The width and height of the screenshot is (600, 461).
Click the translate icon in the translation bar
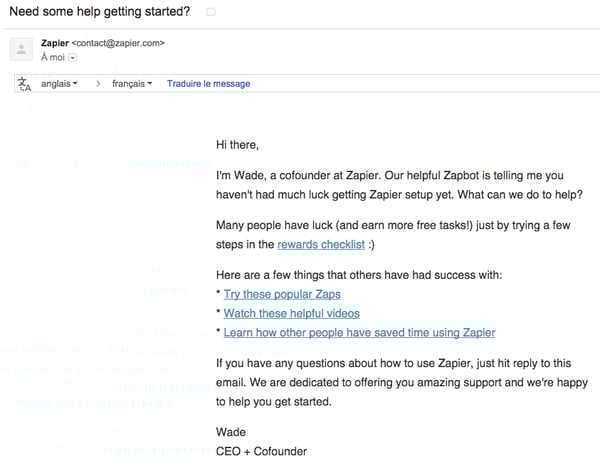pyautogui.click(x=24, y=84)
